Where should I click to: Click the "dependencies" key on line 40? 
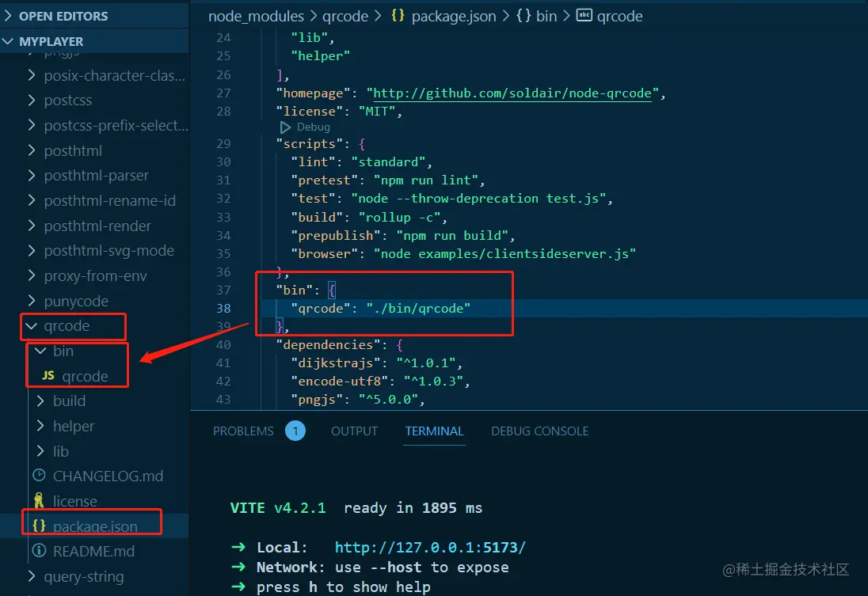coord(328,345)
